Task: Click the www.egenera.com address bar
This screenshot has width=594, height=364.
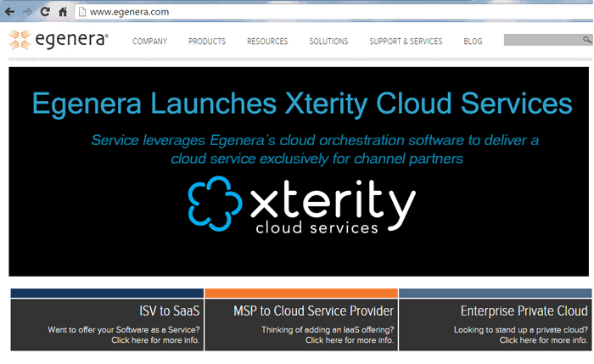Action: (x=333, y=12)
